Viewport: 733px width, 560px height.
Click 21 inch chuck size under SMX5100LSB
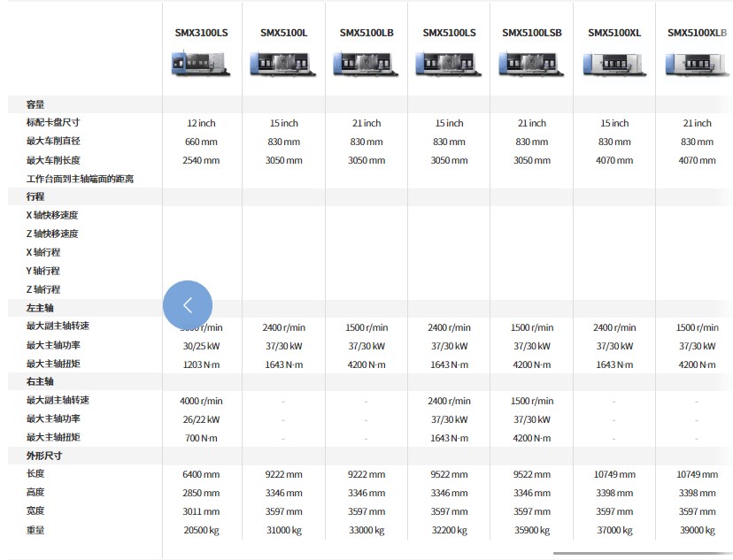pyautogui.click(x=532, y=123)
